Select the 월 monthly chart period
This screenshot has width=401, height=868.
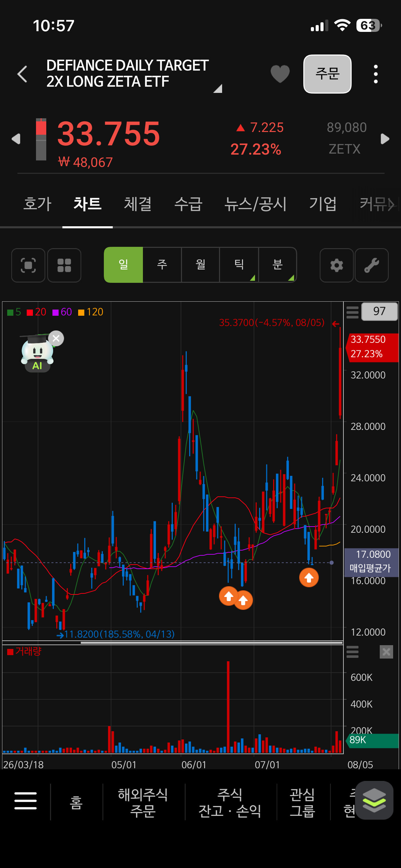pos(200,265)
